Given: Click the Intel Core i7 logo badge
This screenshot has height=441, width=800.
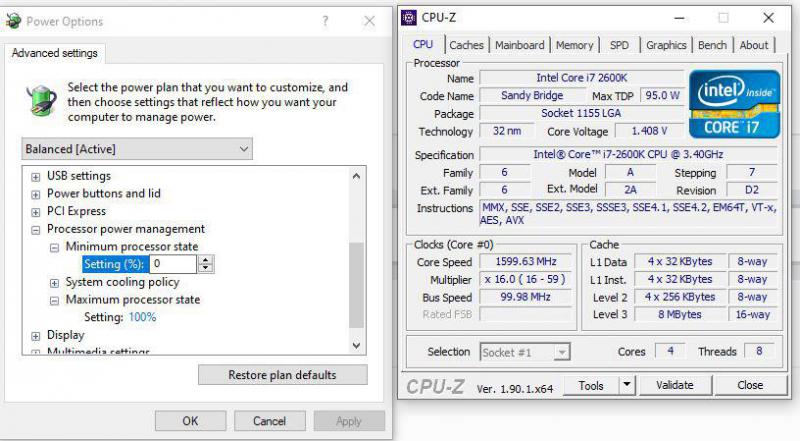Looking at the screenshot, I should pyautogui.click(x=733, y=103).
